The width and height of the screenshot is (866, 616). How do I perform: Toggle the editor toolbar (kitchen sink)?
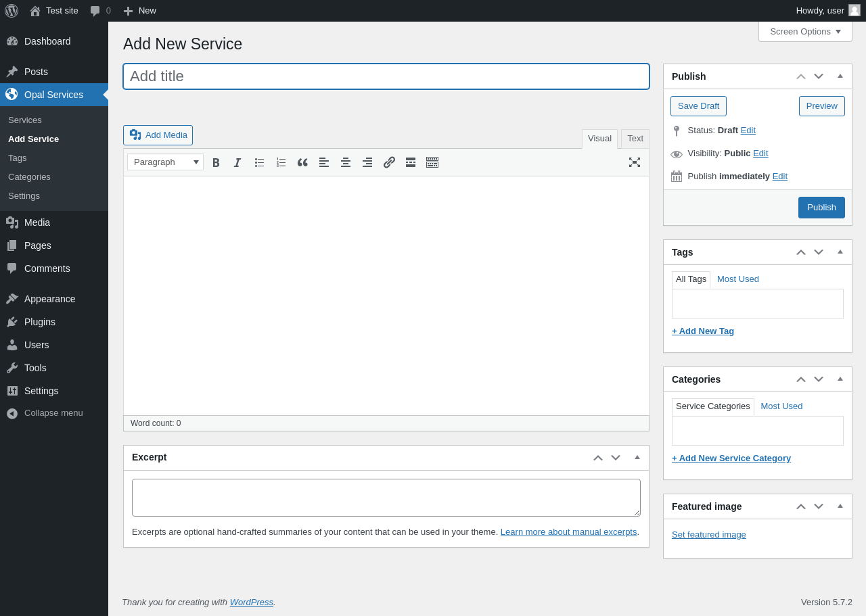point(432,162)
